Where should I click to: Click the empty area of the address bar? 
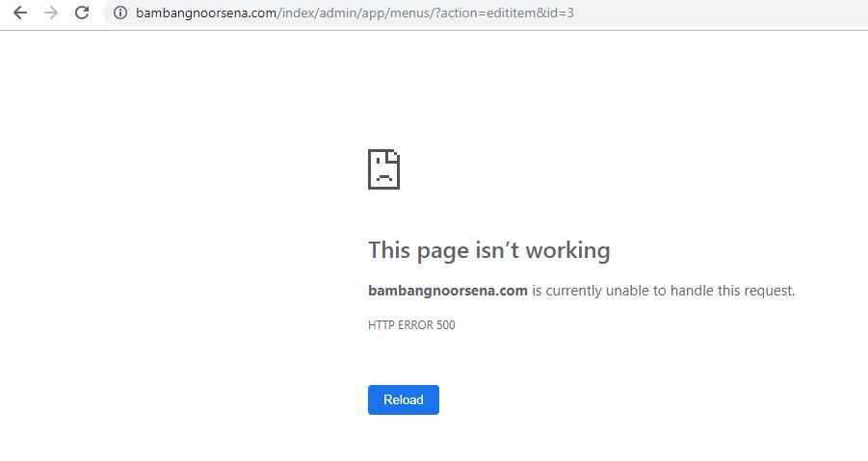(720, 13)
